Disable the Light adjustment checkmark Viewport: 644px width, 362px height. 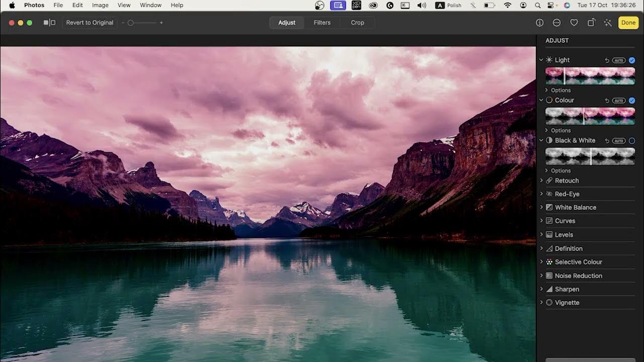point(632,59)
